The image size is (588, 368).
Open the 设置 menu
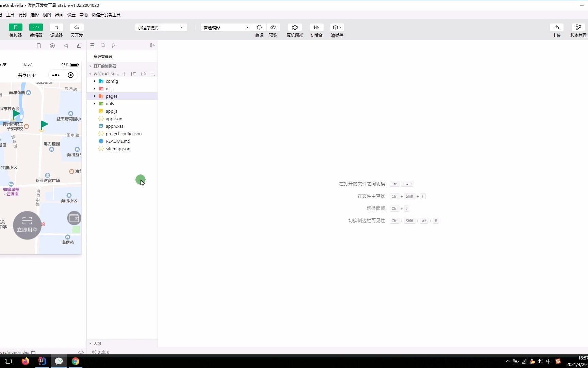[x=71, y=15]
